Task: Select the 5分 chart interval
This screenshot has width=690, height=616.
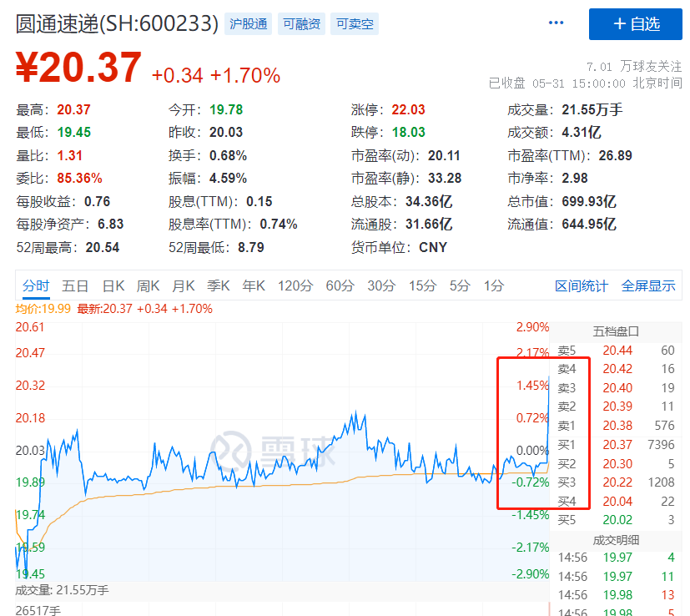Action: pyautogui.click(x=460, y=286)
